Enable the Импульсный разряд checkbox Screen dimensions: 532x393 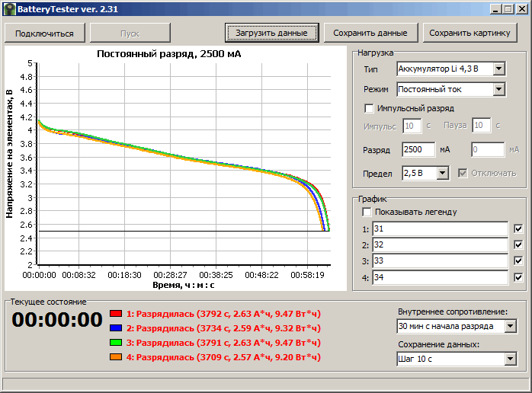coord(369,108)
